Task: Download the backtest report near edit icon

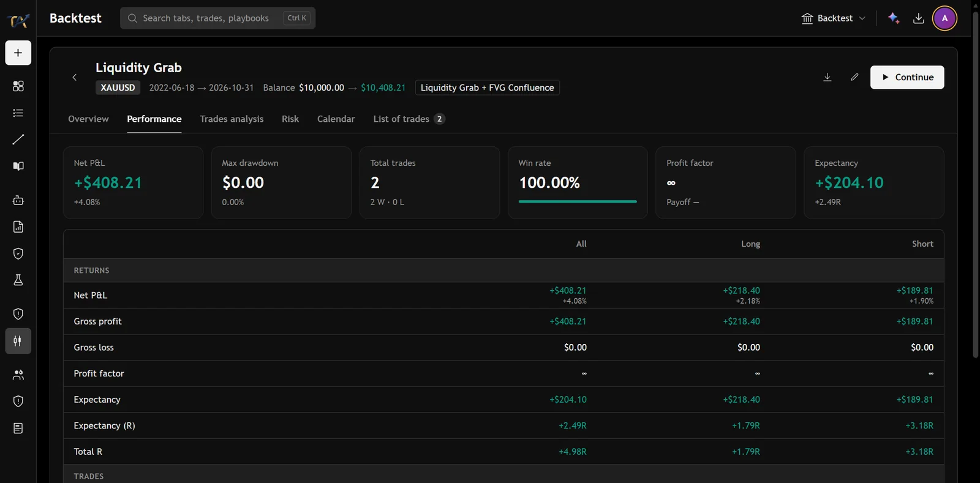Action: (827, 77)
